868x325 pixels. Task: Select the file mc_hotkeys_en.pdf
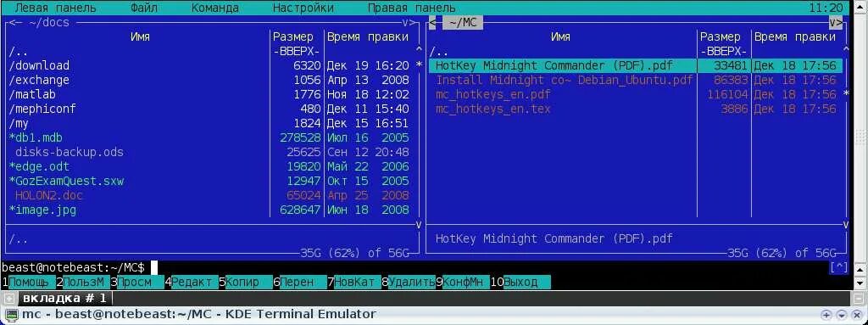point(636,94)
